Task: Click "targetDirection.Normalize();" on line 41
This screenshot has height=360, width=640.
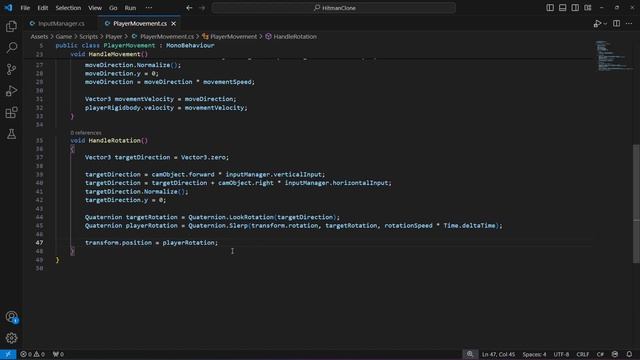Action: coord(137,191)
